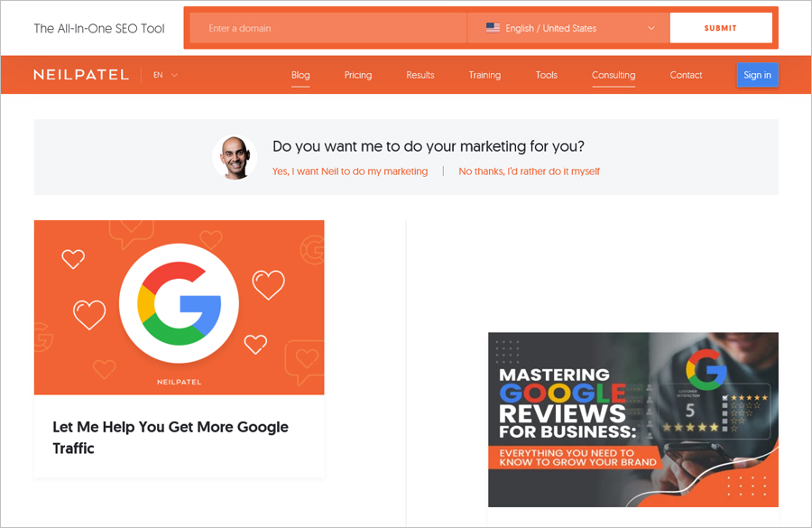Click the SUBMIT button
This screenshot has height=528, width=812.
tap(720, 28)
